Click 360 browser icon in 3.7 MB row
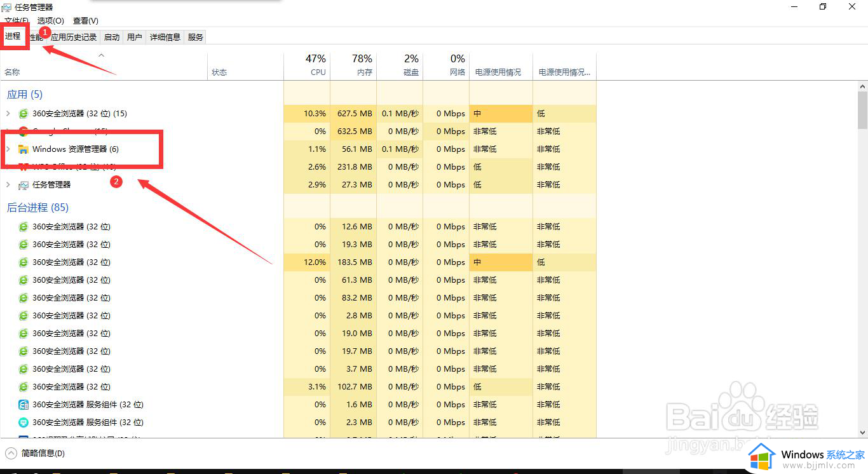 tap(24, 369)
